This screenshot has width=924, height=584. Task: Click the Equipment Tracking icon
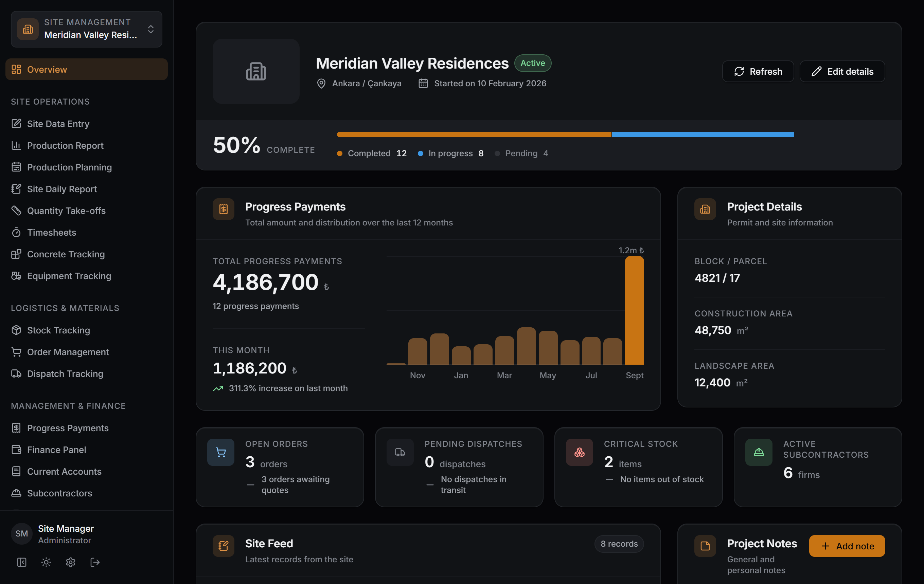tap(16, 276)
